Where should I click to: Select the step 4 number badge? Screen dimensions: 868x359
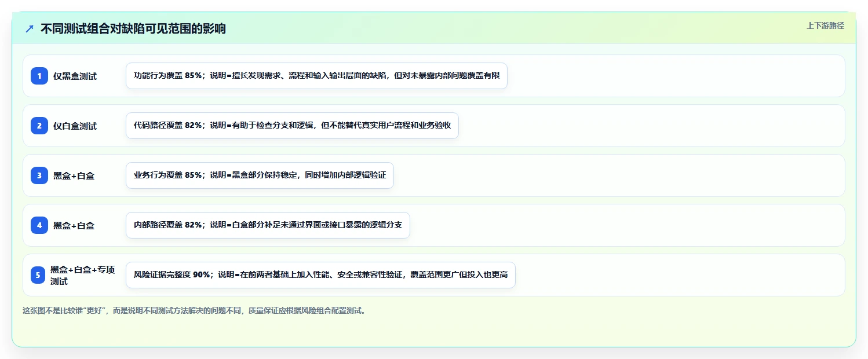click(39, 225)
